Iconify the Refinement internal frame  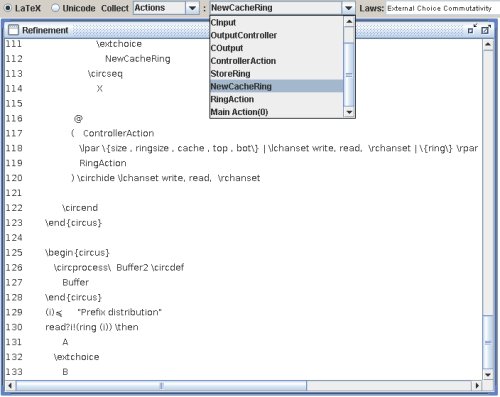point(472,29)
